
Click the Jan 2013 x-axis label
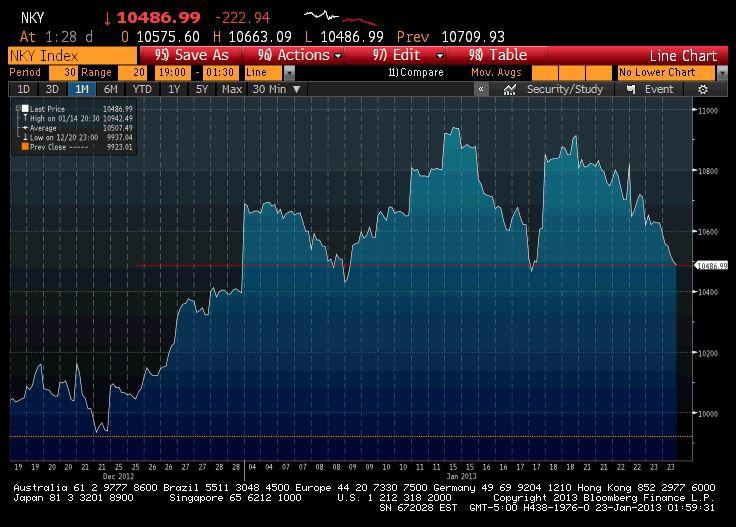(461, 476)
